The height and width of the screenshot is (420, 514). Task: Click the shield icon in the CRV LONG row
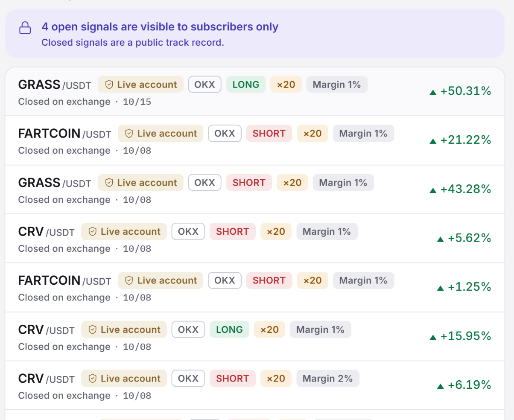[93, 330]
